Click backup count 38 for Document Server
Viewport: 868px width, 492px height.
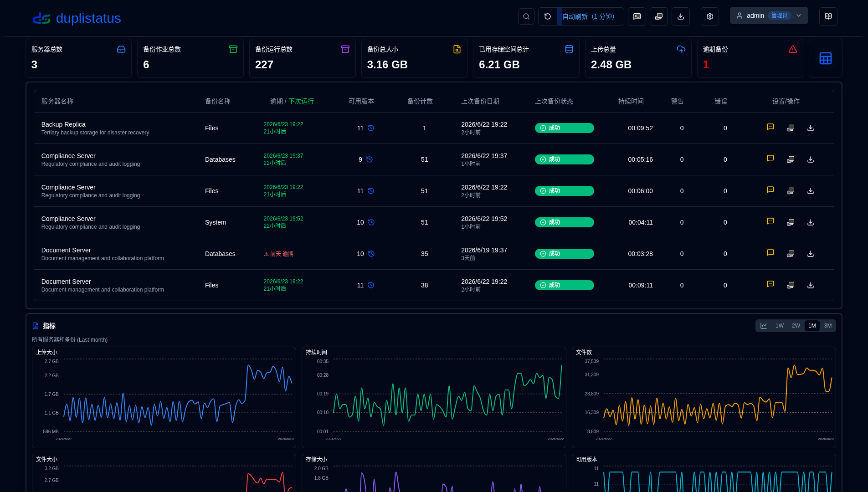(x=425, y=285)
